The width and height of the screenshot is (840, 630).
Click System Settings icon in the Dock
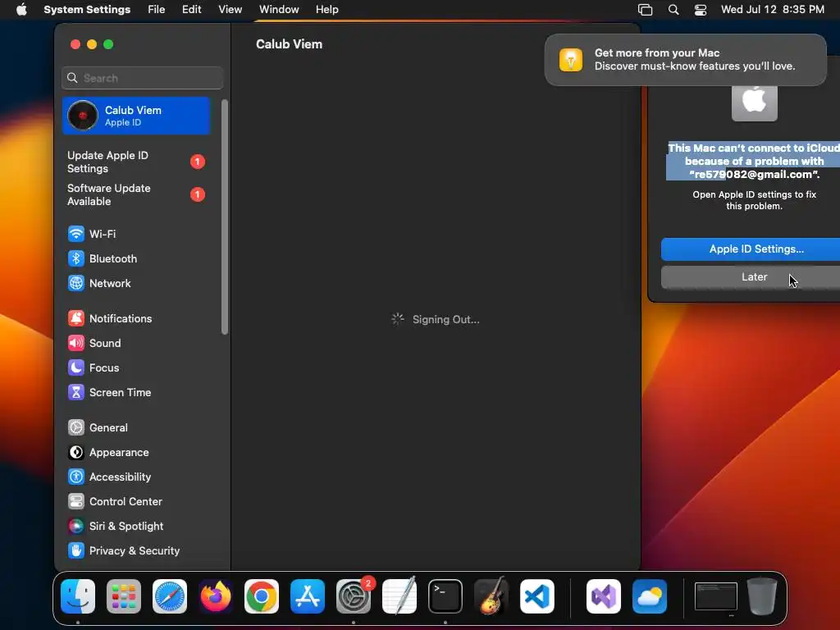pos(354,596)
